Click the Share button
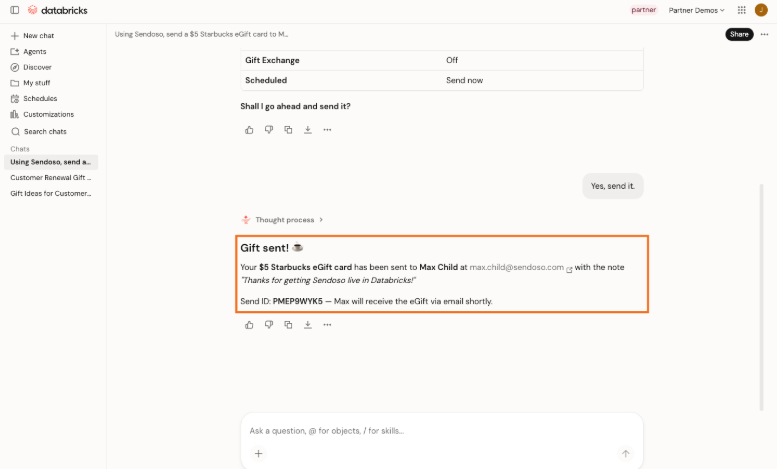This screenshot has width=777, height=469. pos(739,34)
